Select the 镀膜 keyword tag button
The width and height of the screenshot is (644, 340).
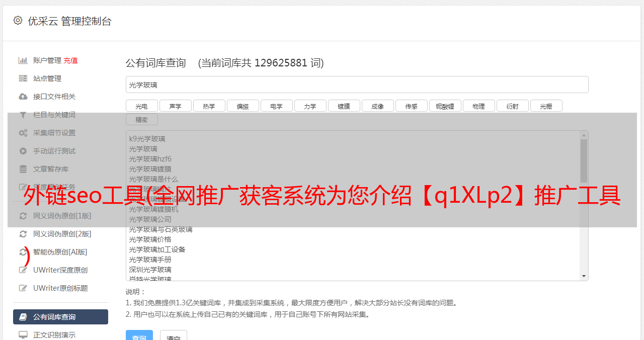pos(344,106)
